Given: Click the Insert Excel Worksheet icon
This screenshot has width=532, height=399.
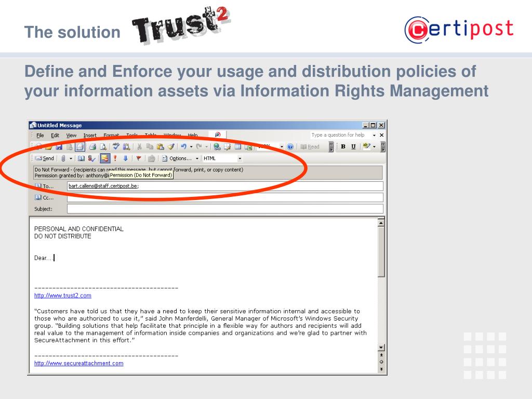Looking at the screenshot, I should pyautogui.click(x=248, y=147).
